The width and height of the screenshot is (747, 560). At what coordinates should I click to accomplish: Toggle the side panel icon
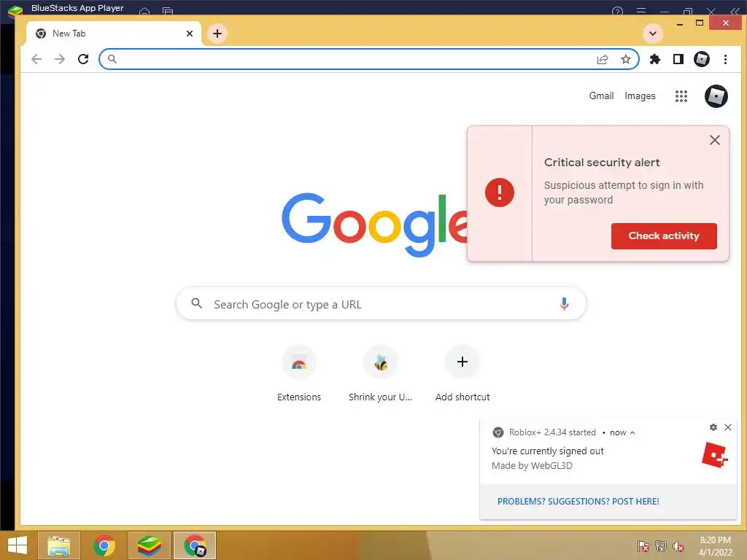(x=678, y=59)
